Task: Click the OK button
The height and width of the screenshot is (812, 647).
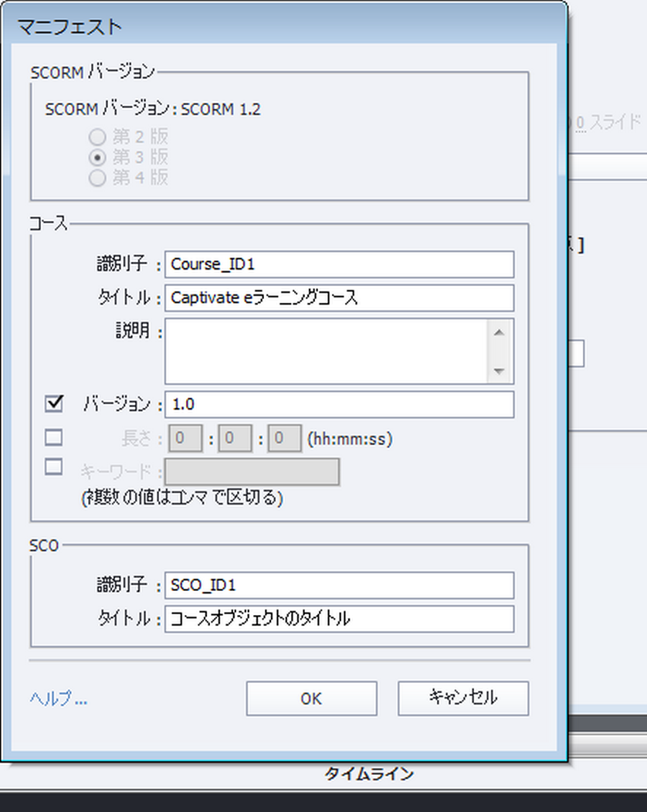Action: click(x=311, y=698)
